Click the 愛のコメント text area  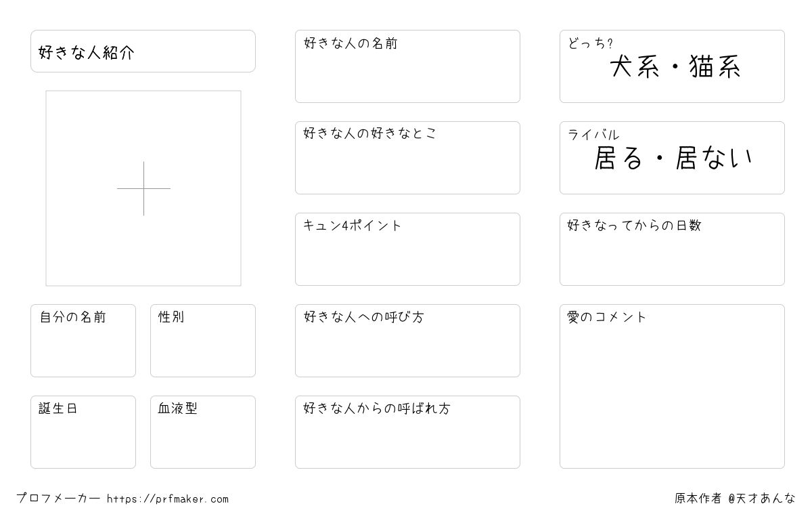tap(672, 386)
